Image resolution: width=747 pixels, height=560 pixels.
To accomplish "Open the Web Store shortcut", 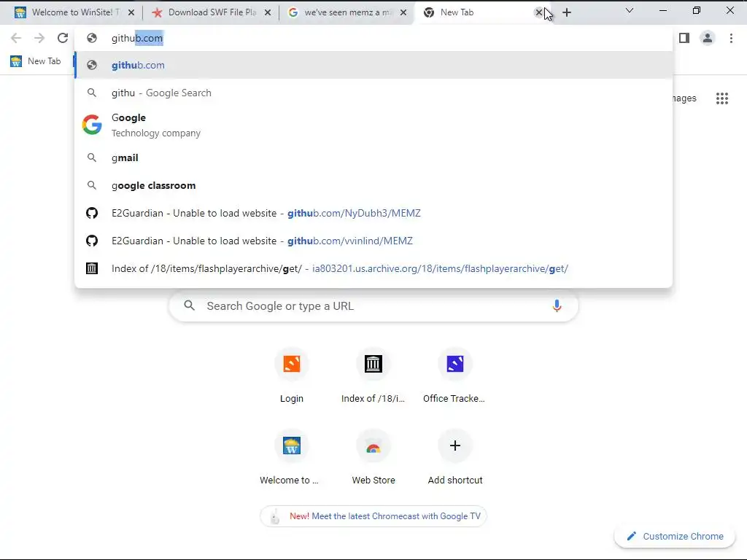I will click(x=373, y=458).
